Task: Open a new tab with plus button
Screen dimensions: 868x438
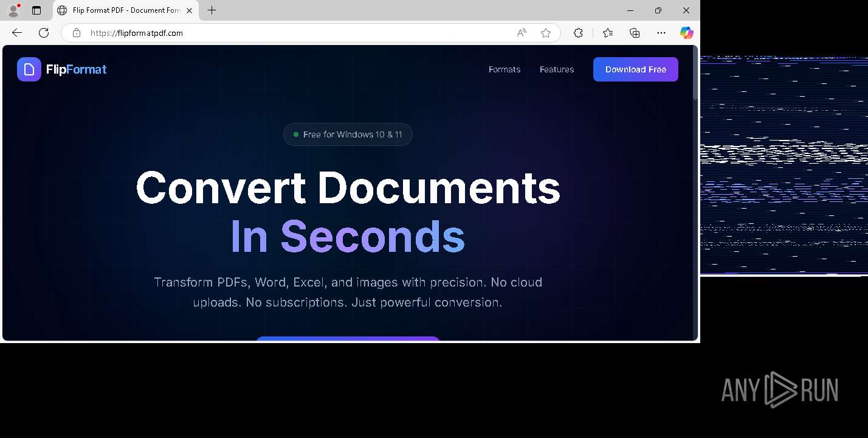Action: pyautogui.click(x=212, y=10)
